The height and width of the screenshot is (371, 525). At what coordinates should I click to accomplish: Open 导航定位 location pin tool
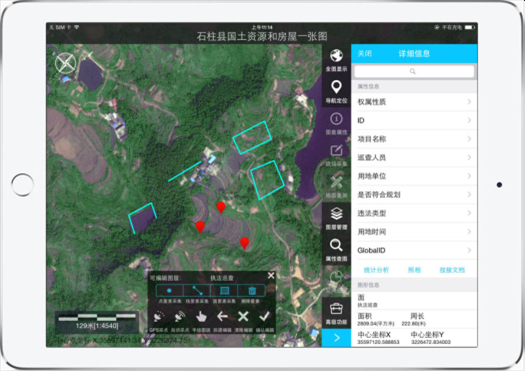click(x=336, y=87)
